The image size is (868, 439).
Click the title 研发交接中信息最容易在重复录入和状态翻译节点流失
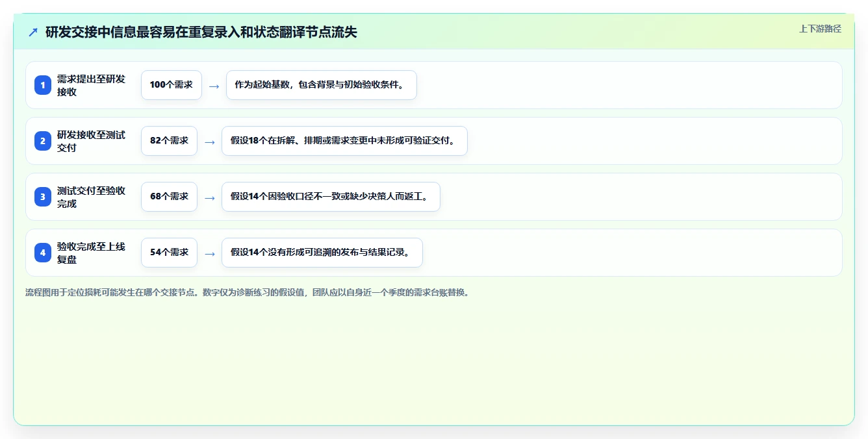point(201,32)
